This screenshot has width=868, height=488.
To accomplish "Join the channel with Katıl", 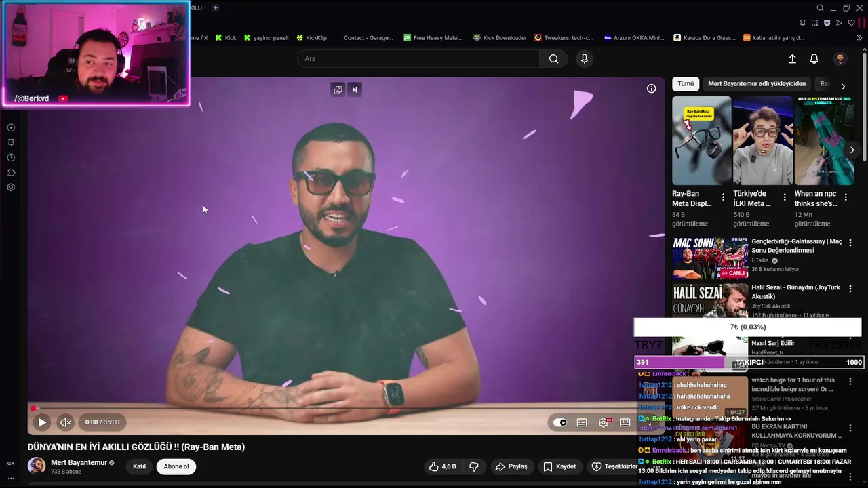I will (139, 466).
